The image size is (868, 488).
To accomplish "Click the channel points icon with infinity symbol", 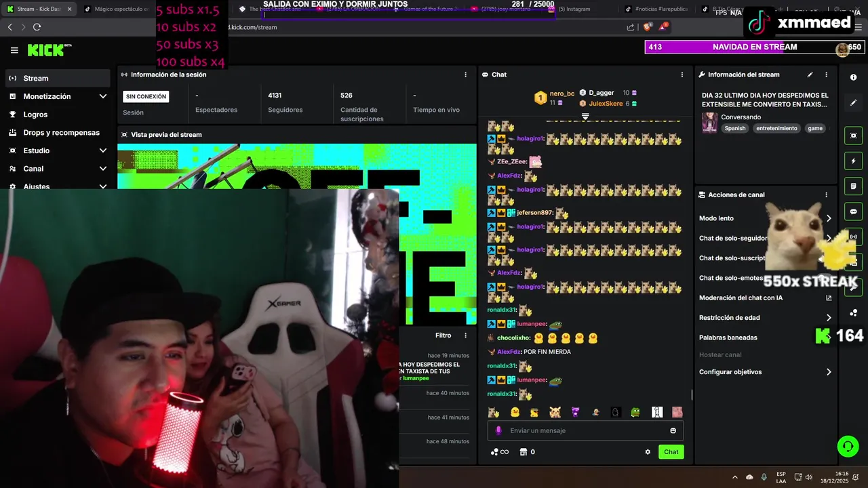I will pyautogui.click(x=499, y=452).
